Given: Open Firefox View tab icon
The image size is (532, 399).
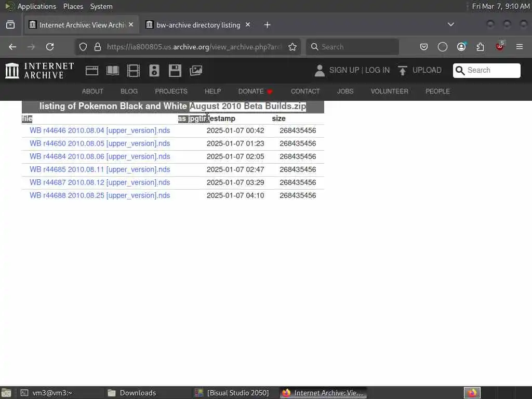Looking at the screenshot, I should pos(10,25).
